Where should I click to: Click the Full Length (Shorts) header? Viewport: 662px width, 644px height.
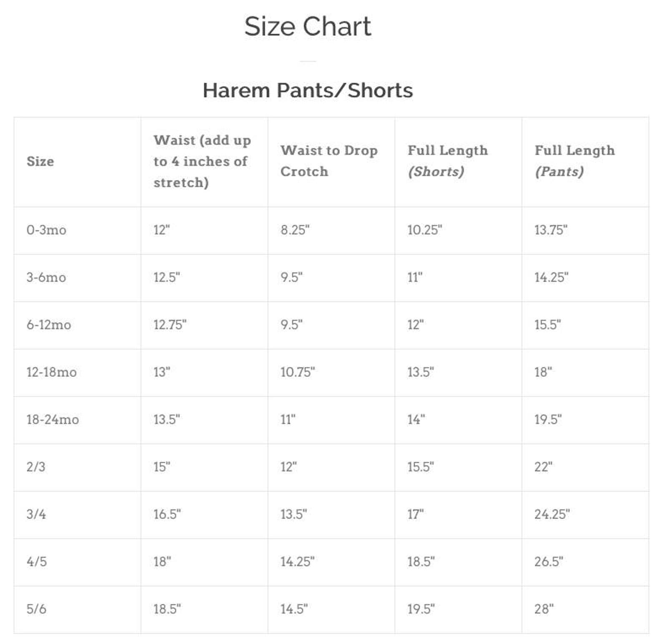447,161
